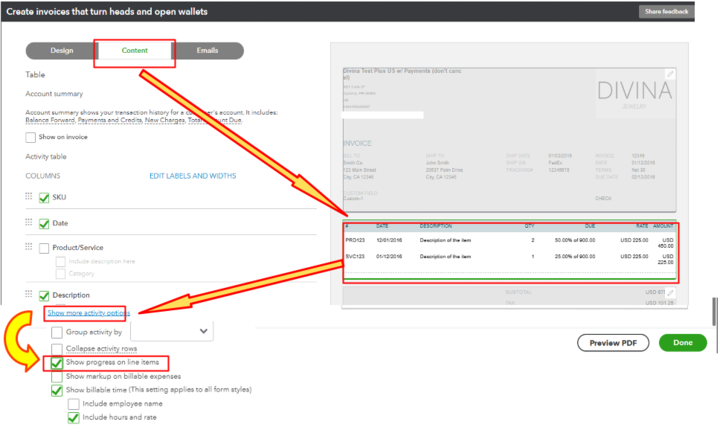Click the pencil edit icon on invoice header
Viewport: 720px width, 433px height.
pyautogui.click(x=670, y=74)
